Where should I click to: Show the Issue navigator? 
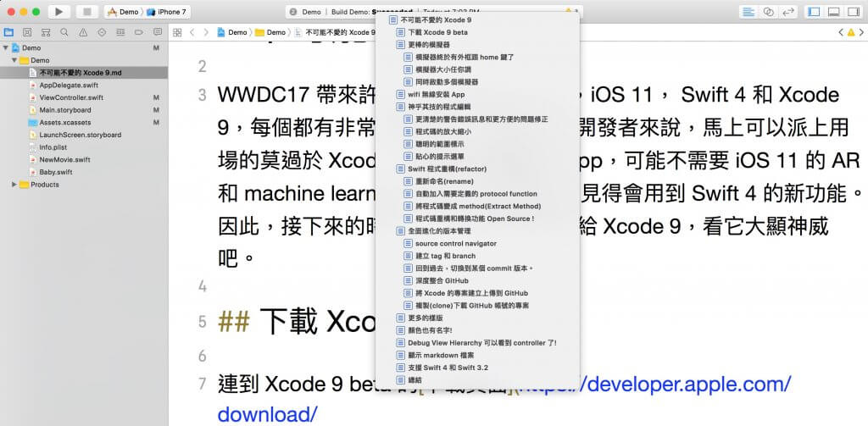[x=83, y=32]
